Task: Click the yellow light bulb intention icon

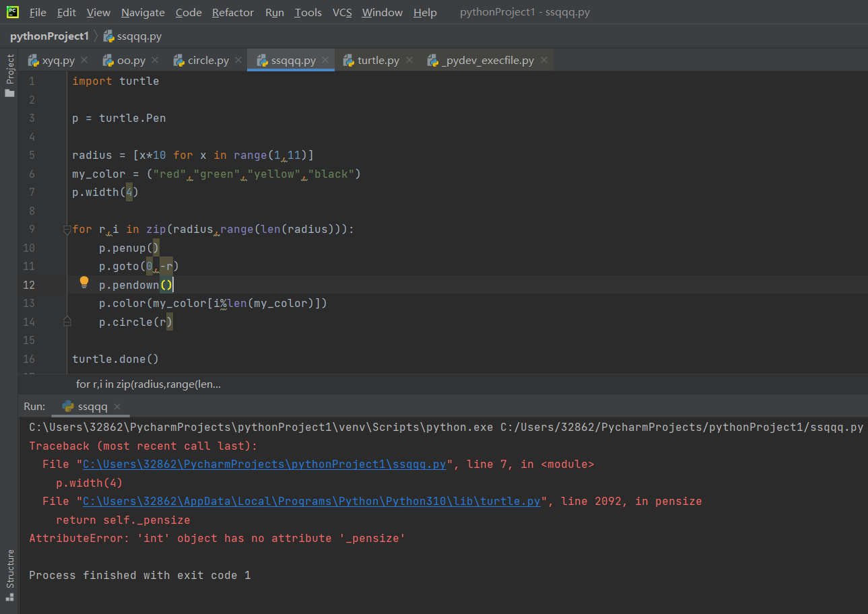Action: click(84, 282)
